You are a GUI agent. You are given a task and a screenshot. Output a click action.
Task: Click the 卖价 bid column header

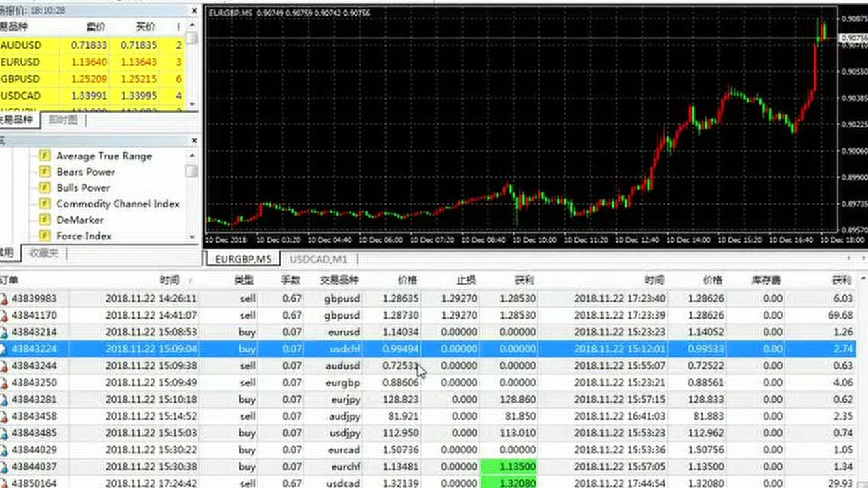96,26
